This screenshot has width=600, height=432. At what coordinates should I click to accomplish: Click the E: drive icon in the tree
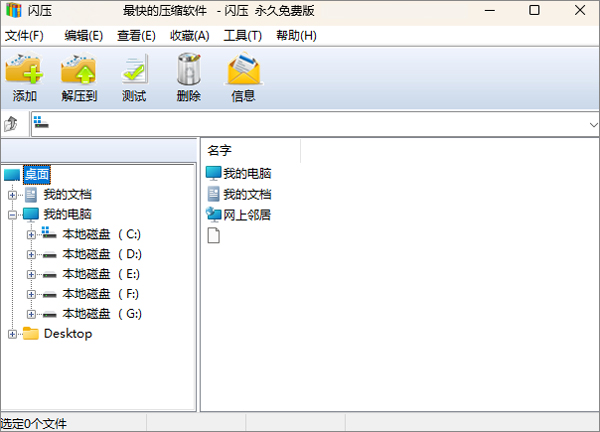(x=50, y=275)
